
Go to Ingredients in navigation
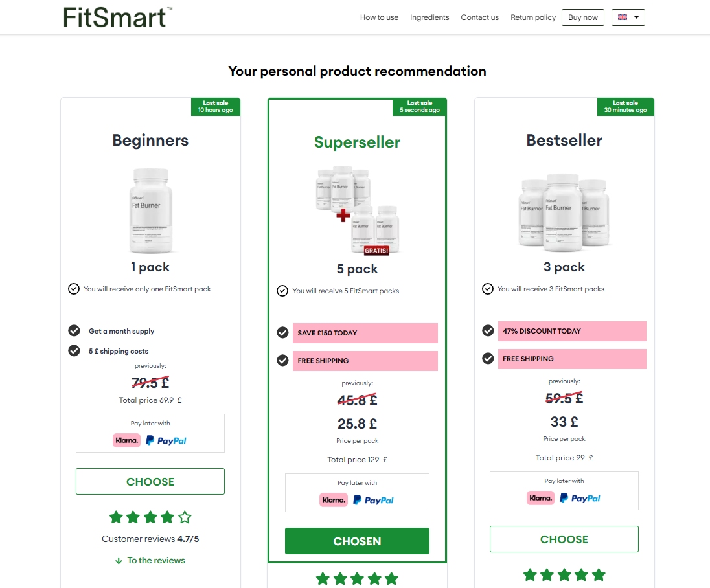429,17
